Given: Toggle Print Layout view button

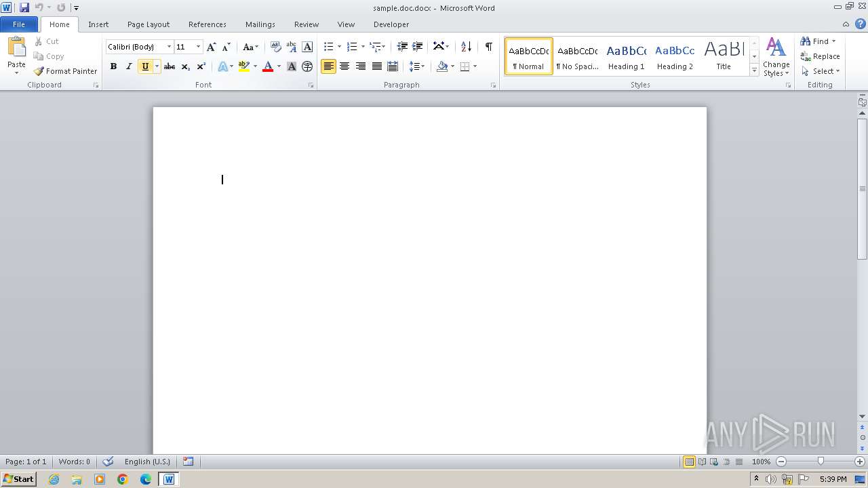Looking at the screenshot, I should (689, 462).
